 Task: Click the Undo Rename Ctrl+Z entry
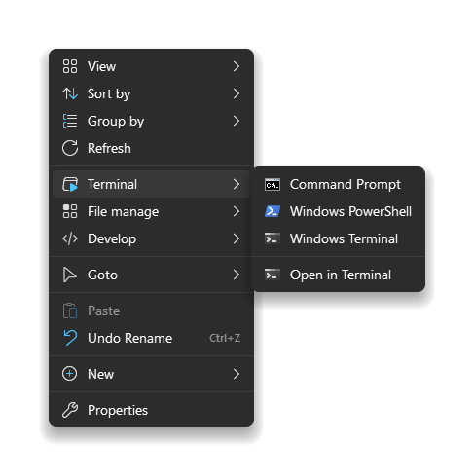151,338
